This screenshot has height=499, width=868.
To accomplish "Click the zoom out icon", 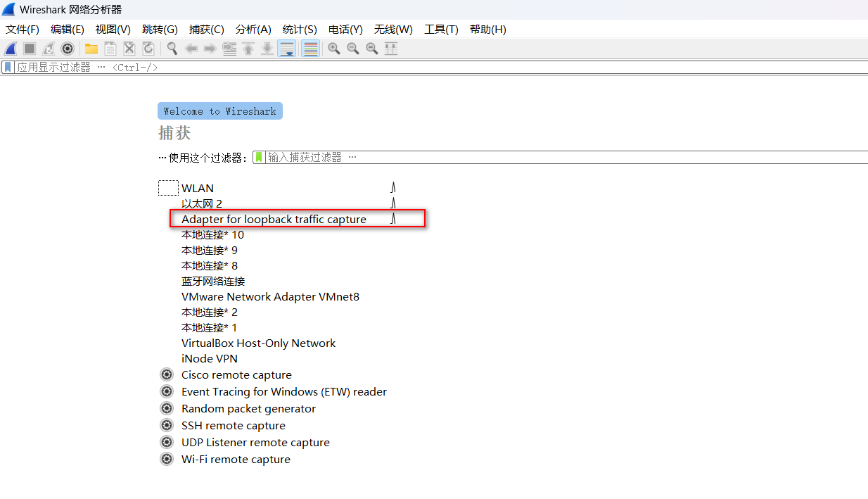I will tap(353, 49).
